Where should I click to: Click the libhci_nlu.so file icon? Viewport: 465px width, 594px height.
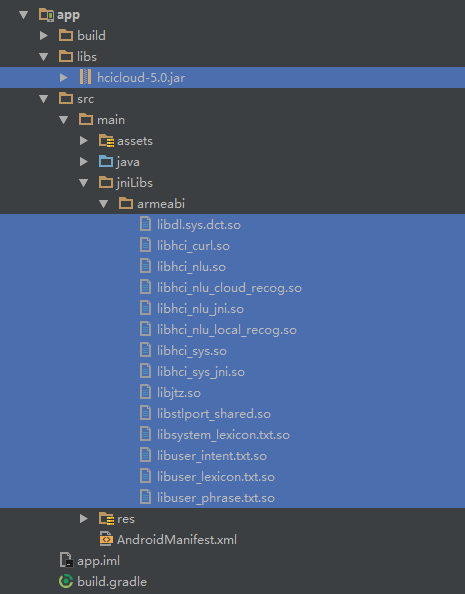pos(146,266)
